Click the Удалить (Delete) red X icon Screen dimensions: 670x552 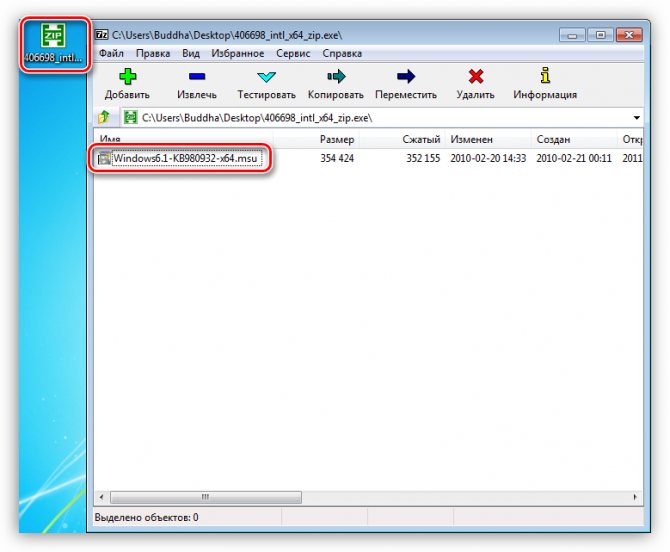coord(476,76)
